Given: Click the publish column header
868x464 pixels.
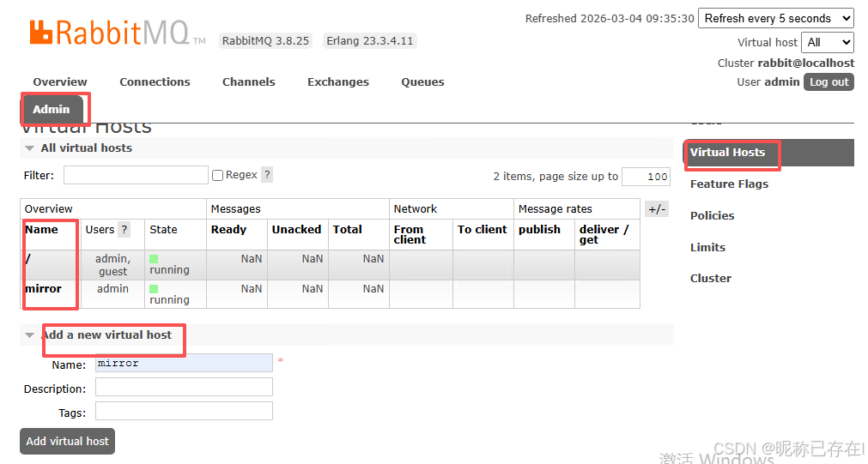Looking at the screenshot, I should (x=539, y=230).
